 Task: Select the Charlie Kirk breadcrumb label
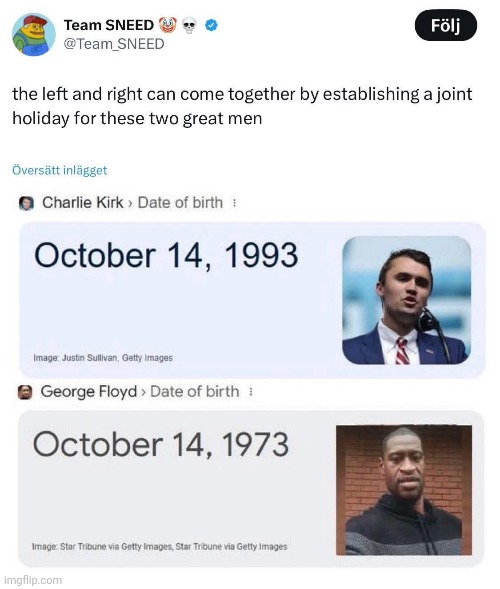coord(83,202)
